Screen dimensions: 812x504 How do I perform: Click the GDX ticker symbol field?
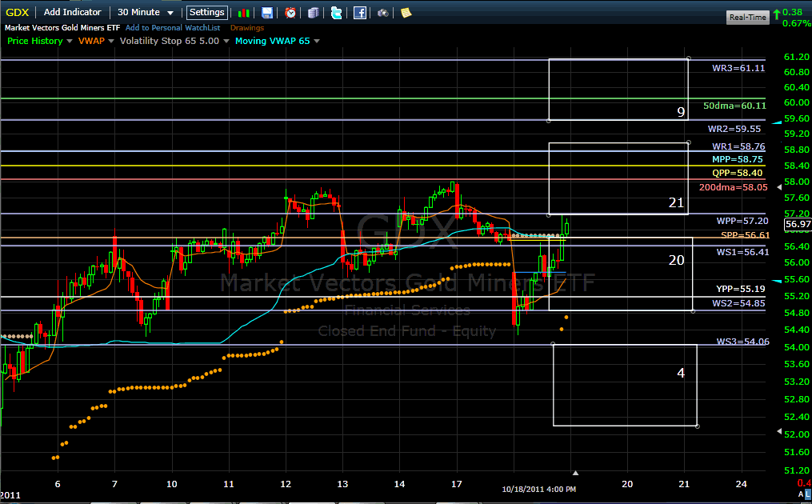(x=17, y=13)
